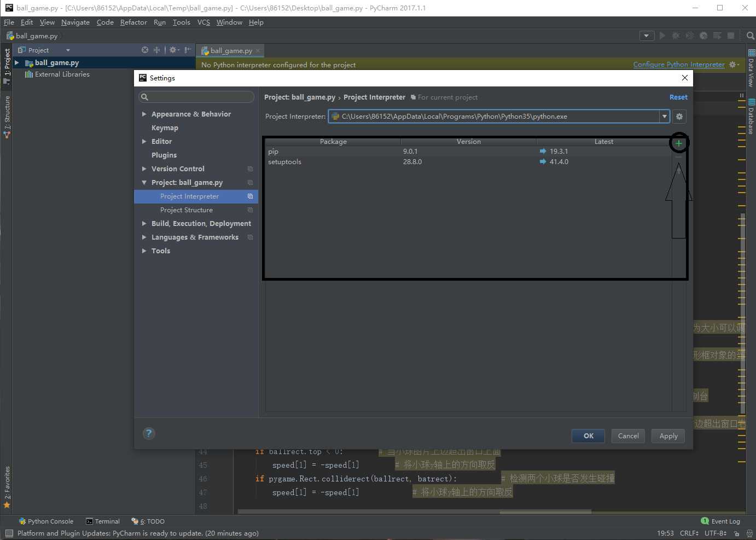The width and height of the screenshot is (756, 540).
Task: Click the OK button in Settings
Action: pos(589,436)
